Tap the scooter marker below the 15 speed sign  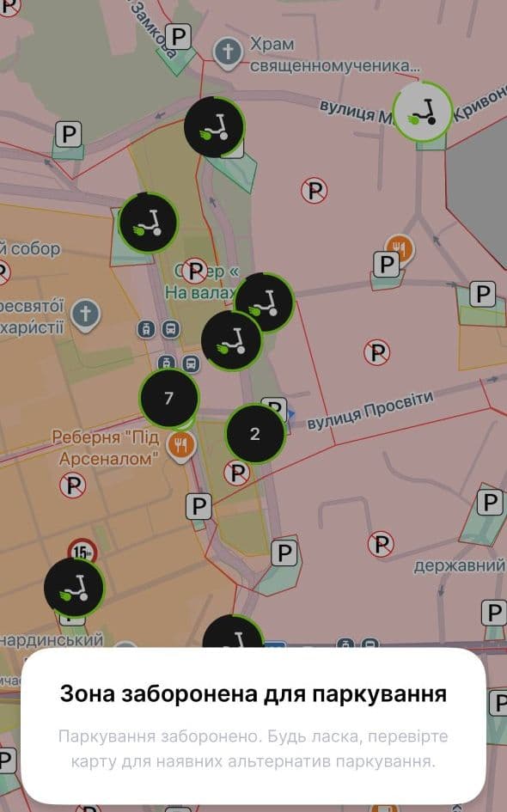pos(74,587)
